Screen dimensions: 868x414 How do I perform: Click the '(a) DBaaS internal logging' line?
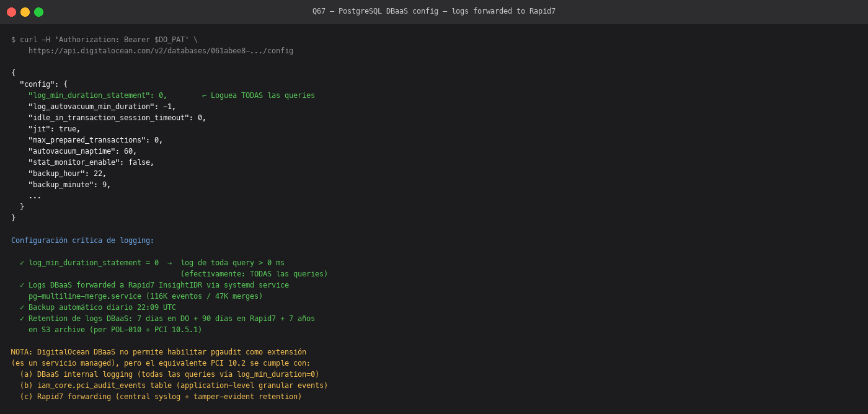tap(169, 374)
